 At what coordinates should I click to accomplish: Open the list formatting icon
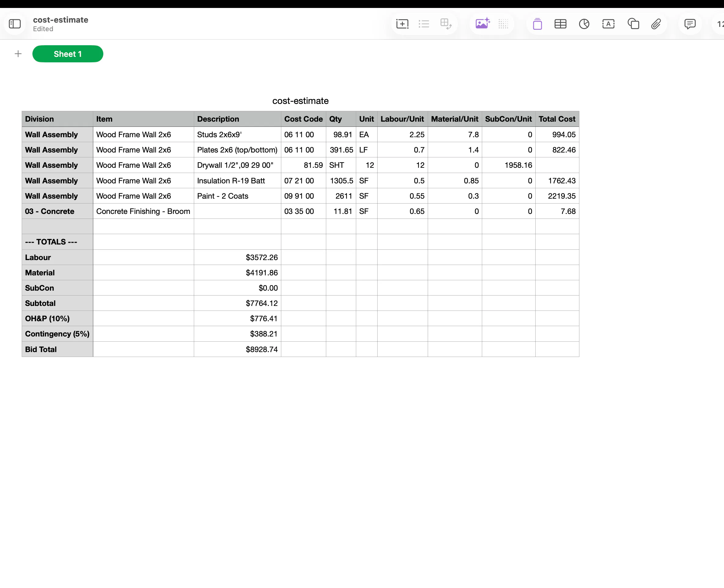(424, 24)
